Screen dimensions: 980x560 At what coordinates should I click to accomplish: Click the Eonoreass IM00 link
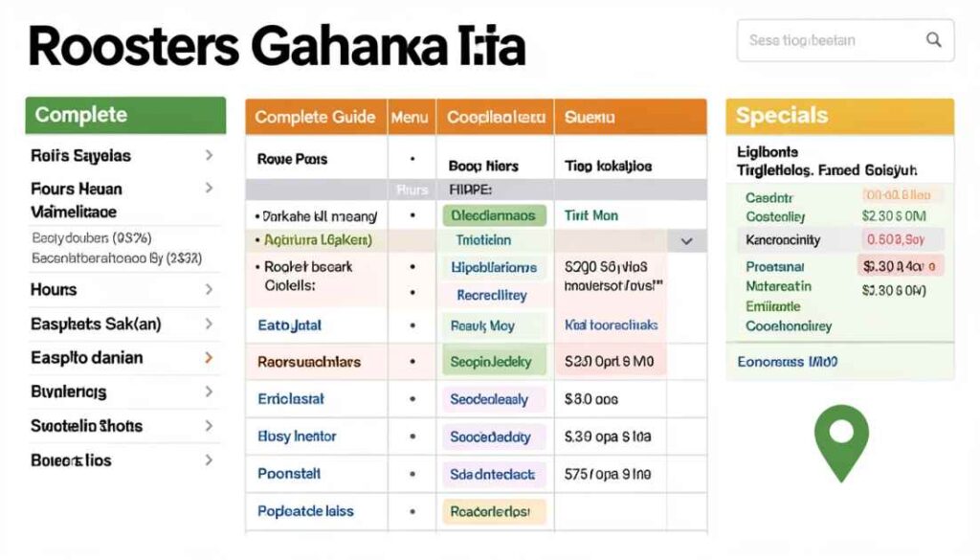[787, 362]
